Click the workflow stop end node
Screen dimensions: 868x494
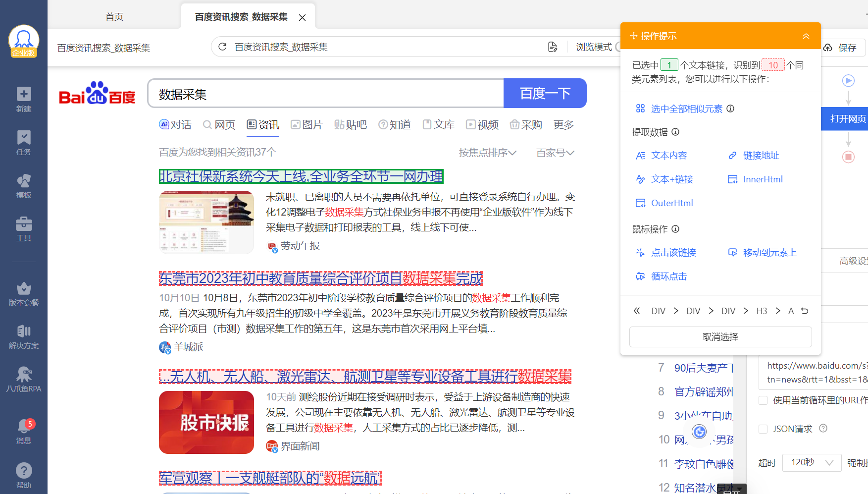[x=848, y=157]
